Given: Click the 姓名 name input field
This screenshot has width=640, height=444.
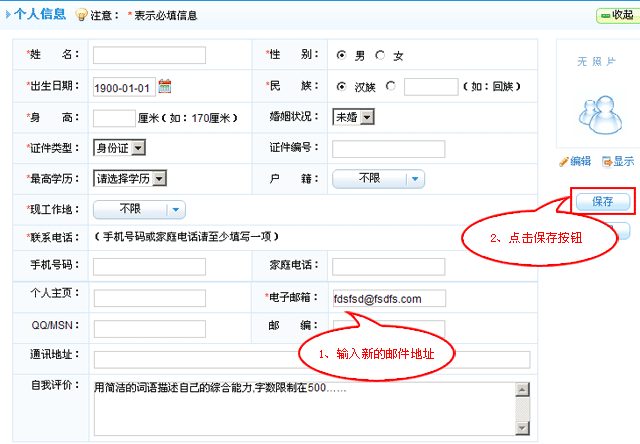Looking at the screenshot, I should (x=149, y=55).
